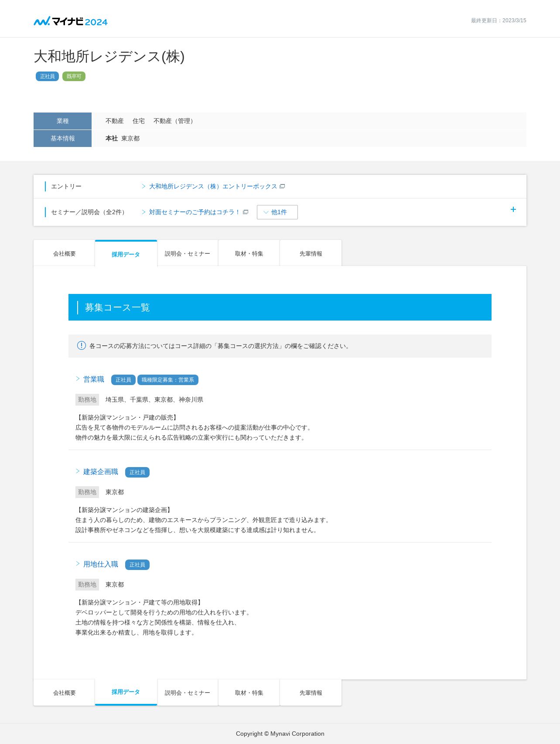The image size is (560, 744).
Task: Click the 正社員 badge next to 営業職
Action: click(x=123, y=380)
